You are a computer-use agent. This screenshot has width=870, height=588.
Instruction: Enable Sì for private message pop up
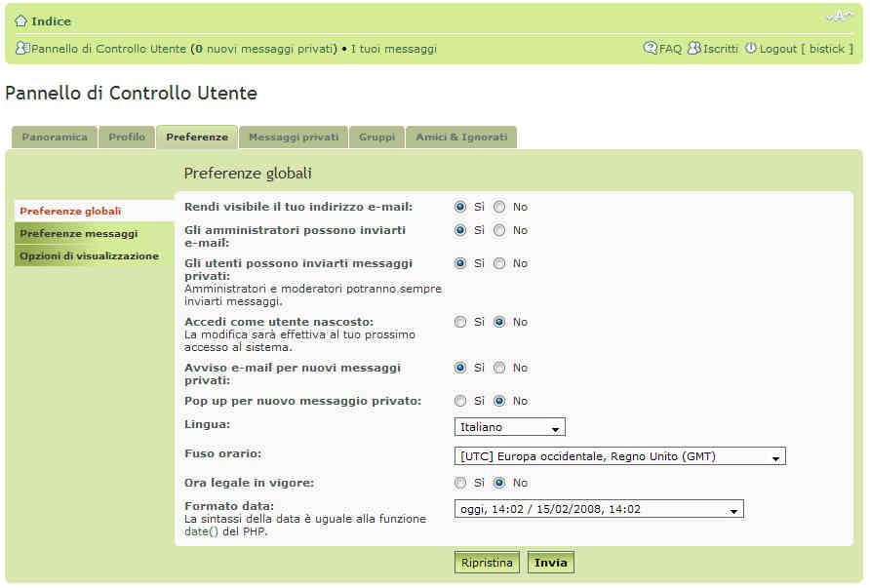[x=460, y=401]
